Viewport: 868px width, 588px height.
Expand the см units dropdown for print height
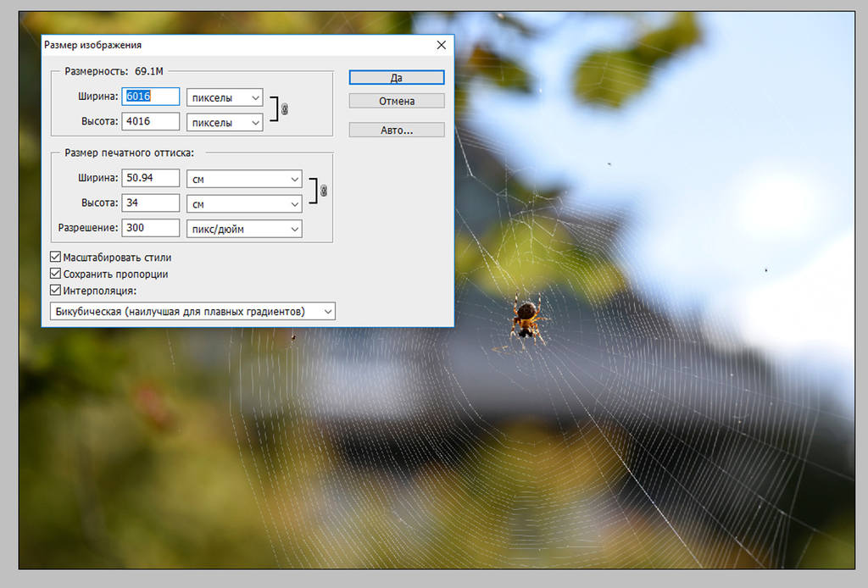click(244, 204)
